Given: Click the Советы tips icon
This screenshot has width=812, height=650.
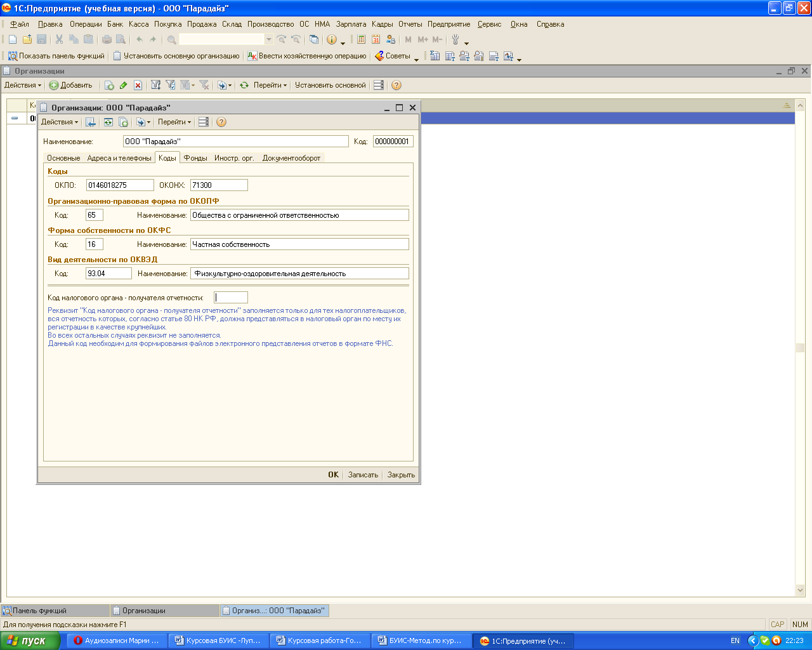Looking at the screenshot, I should click(379, 56).
